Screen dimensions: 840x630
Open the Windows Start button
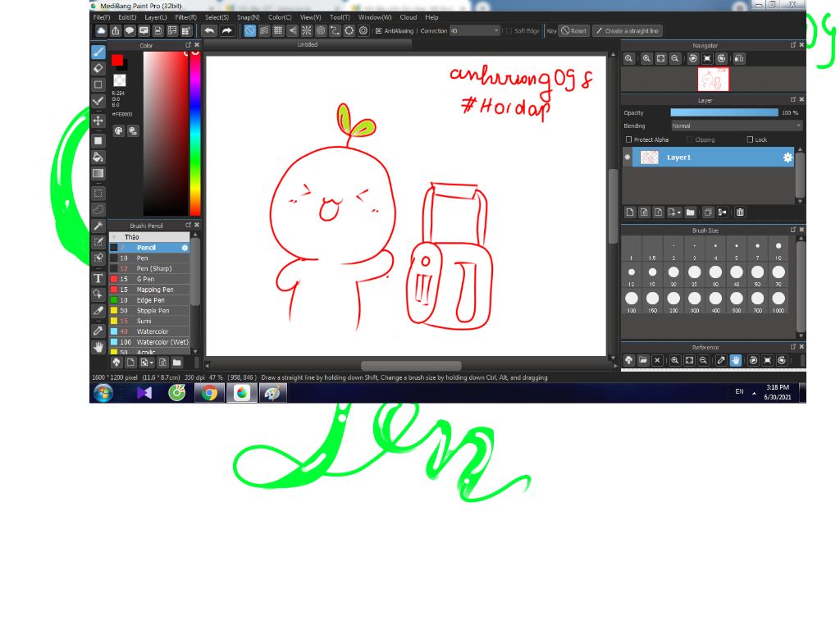tap(103, 393)
